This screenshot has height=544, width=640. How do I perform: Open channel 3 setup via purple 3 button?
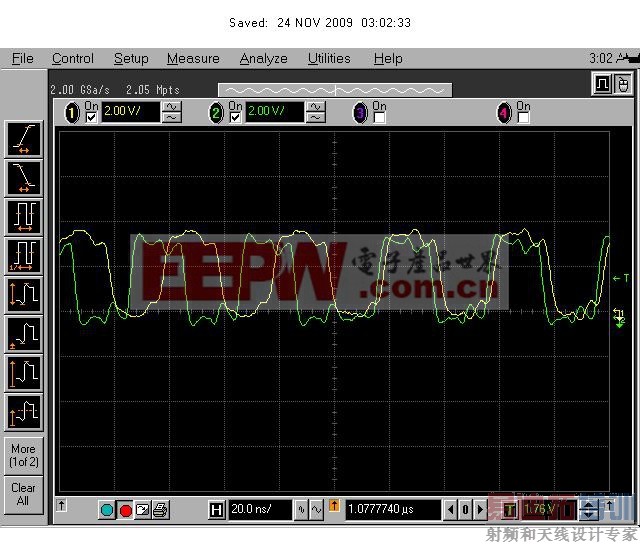tap(360, 113)
